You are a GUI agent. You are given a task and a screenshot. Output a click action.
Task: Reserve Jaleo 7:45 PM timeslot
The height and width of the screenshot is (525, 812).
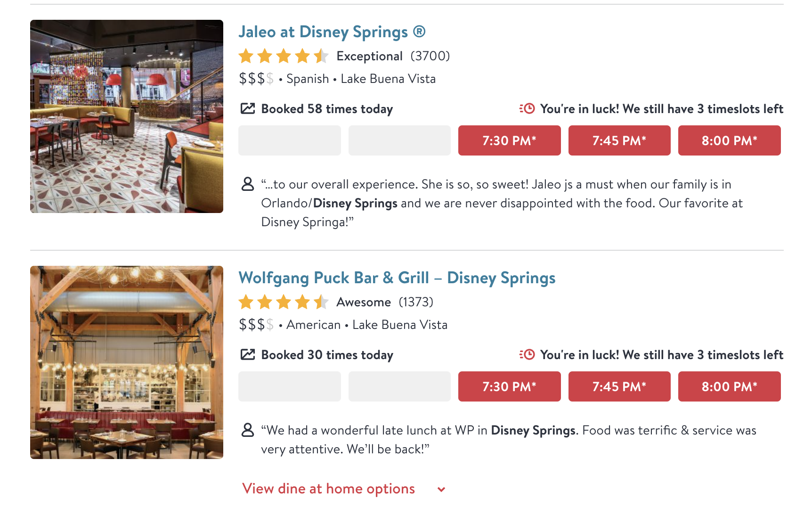coord(619,140)
